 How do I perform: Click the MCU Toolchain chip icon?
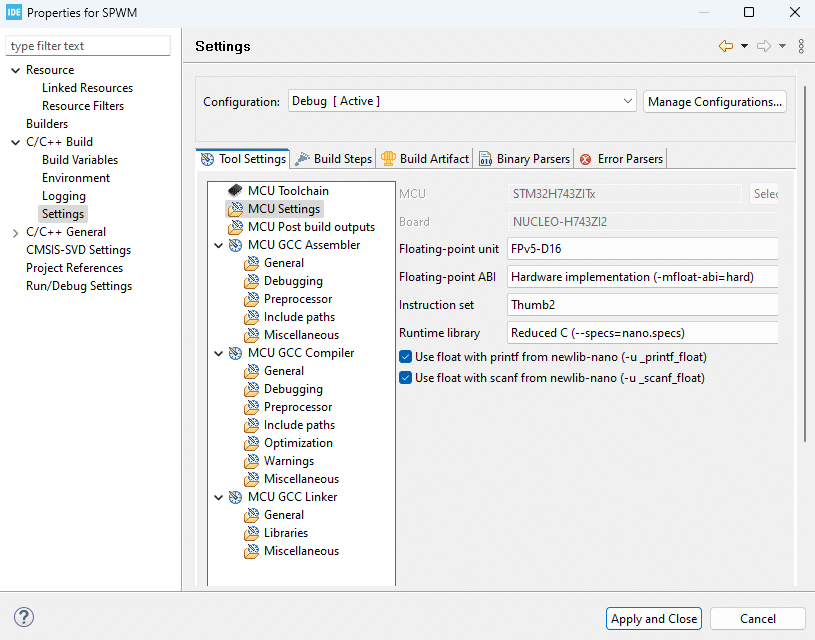click(x=235, y=191)
